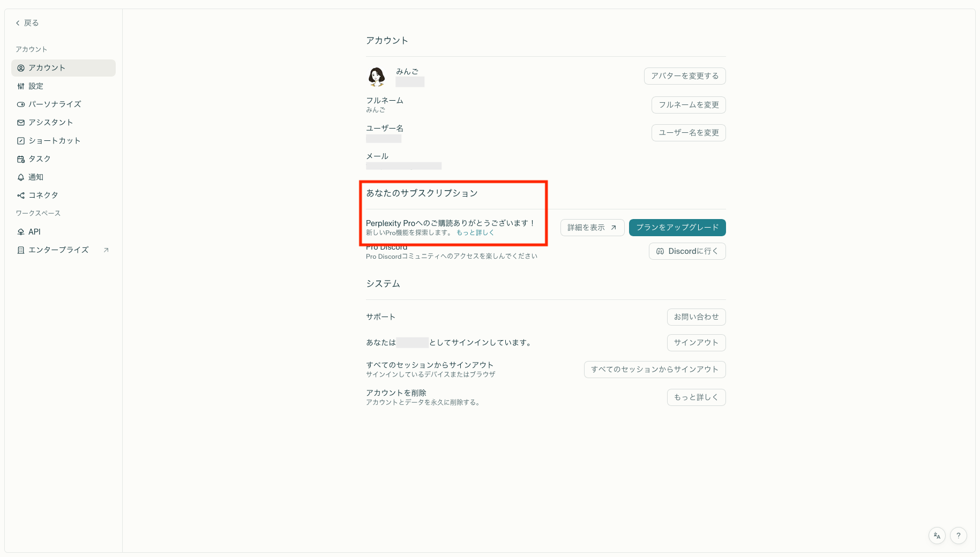Go to Discord with Discordに行く button
This screenshot has height=557, width=980.
[x=687, y=251]
